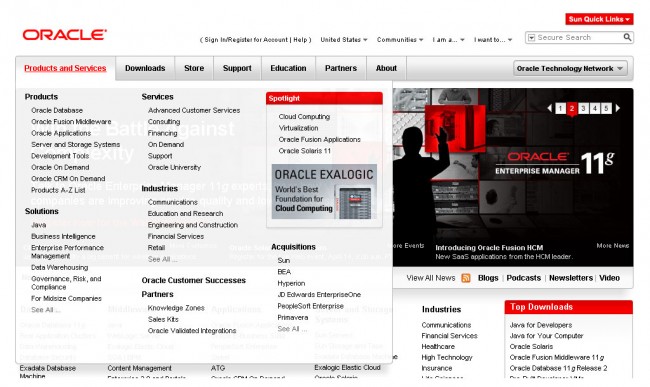
Task: Open Advanced Customer Services link
Action: 194,110
